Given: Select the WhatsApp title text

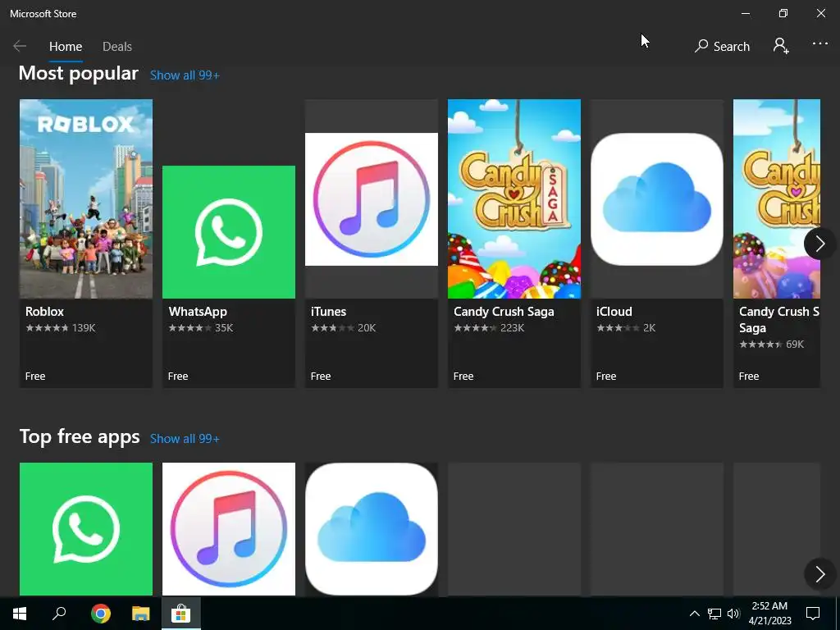Looking at the screenshot, I should pyautogui.click(x=198, y=312).
